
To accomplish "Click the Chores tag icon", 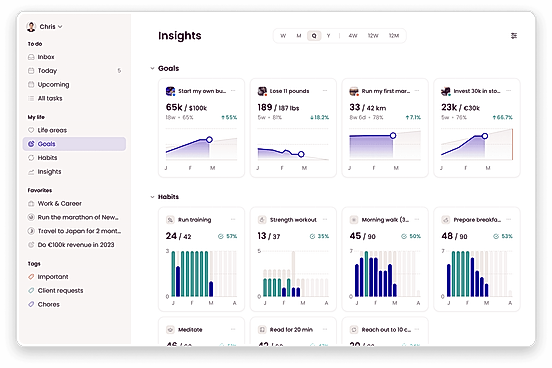I will point(31,304).
